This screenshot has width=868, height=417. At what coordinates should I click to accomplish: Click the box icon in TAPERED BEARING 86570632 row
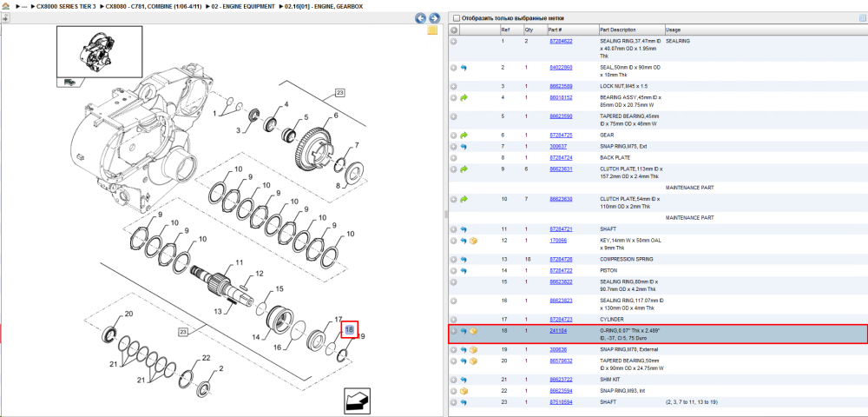[x=473, y=361]
